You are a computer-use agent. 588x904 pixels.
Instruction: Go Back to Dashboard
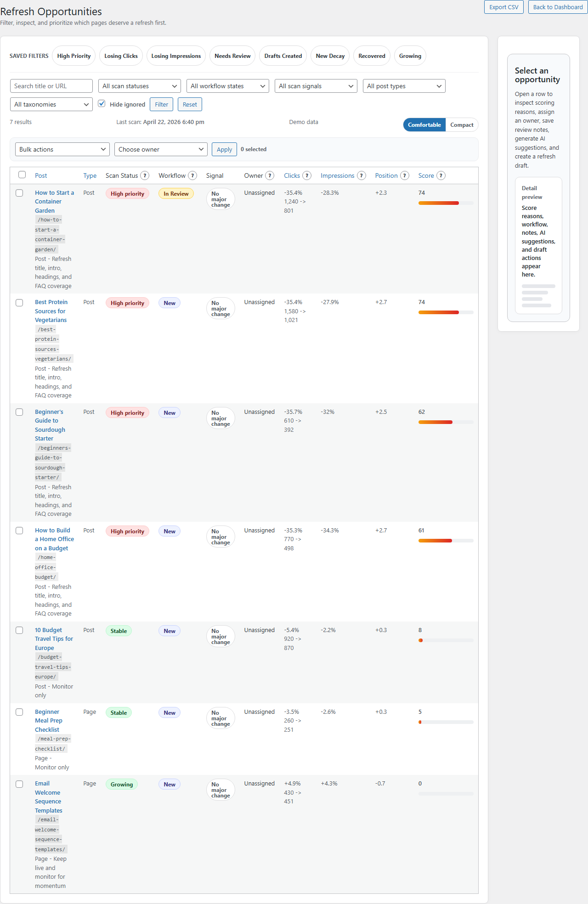pos(558,7)
